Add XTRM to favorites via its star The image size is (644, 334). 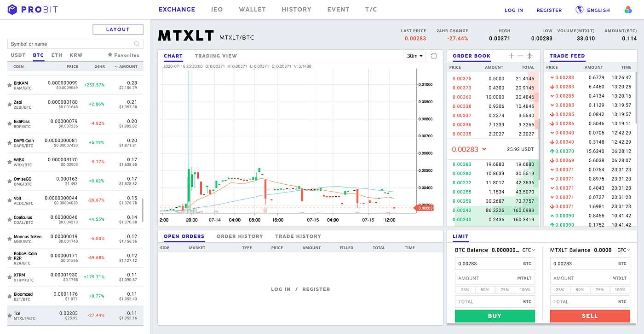[x=10, y=277]
